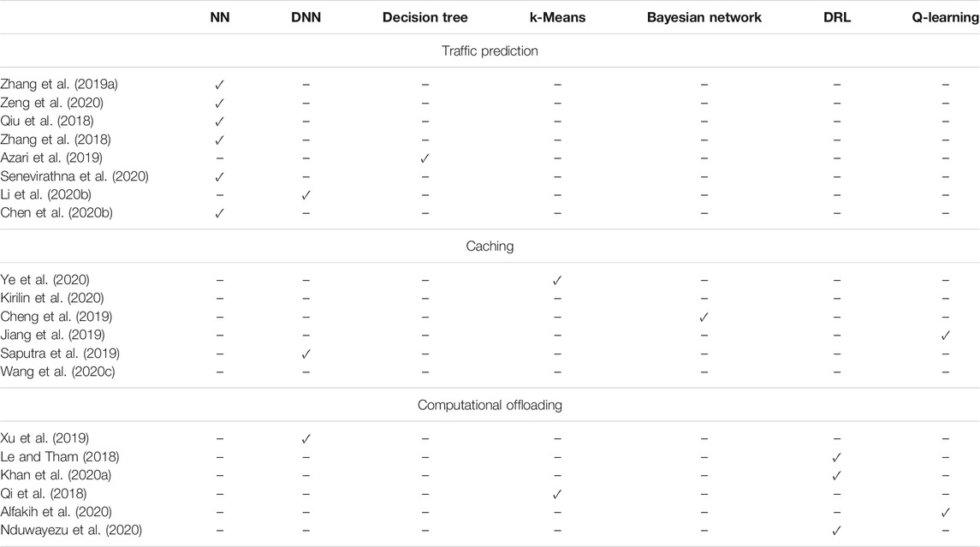Screen dimensions: 980x547
Task: Select the Decision tree column header
Action: 425,17
